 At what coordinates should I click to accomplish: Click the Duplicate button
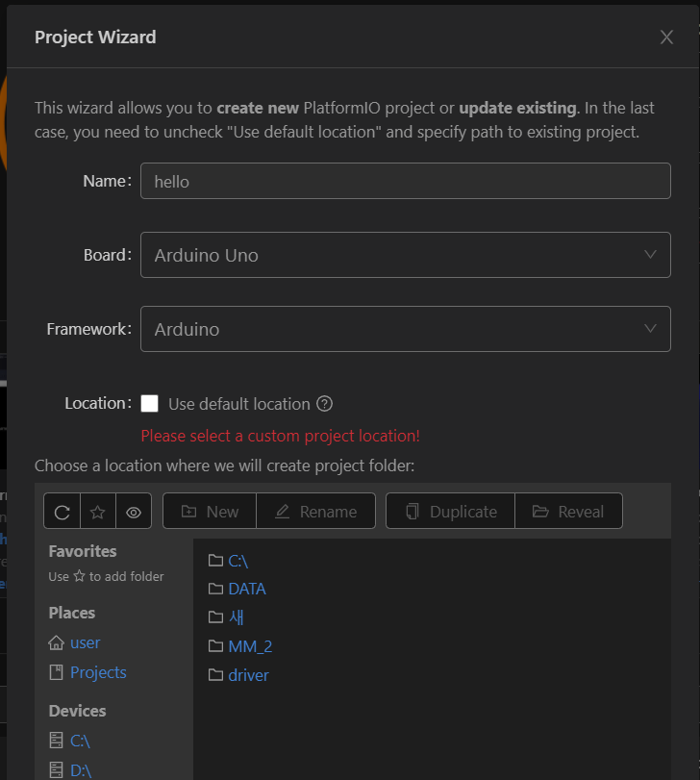tap(450, 512)
